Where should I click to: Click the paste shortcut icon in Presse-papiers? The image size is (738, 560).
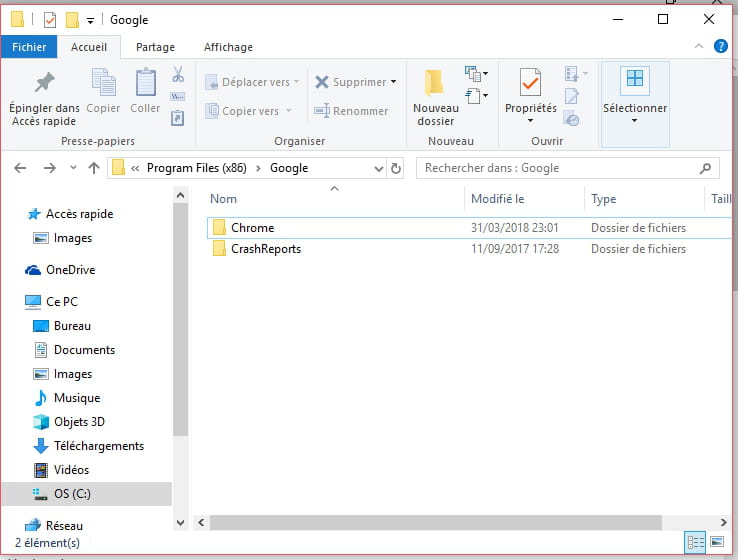click(177, 118)
